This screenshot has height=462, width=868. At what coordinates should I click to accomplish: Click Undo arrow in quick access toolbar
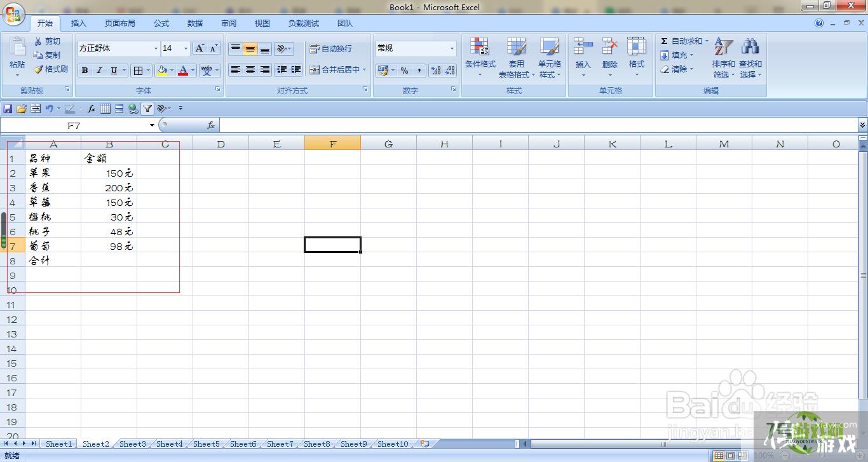pos(49,109)
